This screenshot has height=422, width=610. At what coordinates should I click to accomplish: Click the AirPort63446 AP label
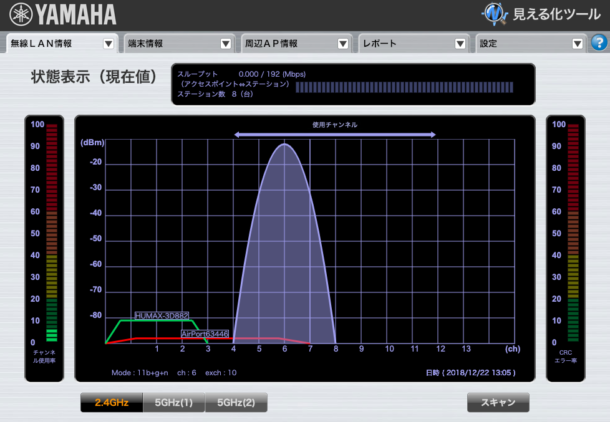pos(205,334)
